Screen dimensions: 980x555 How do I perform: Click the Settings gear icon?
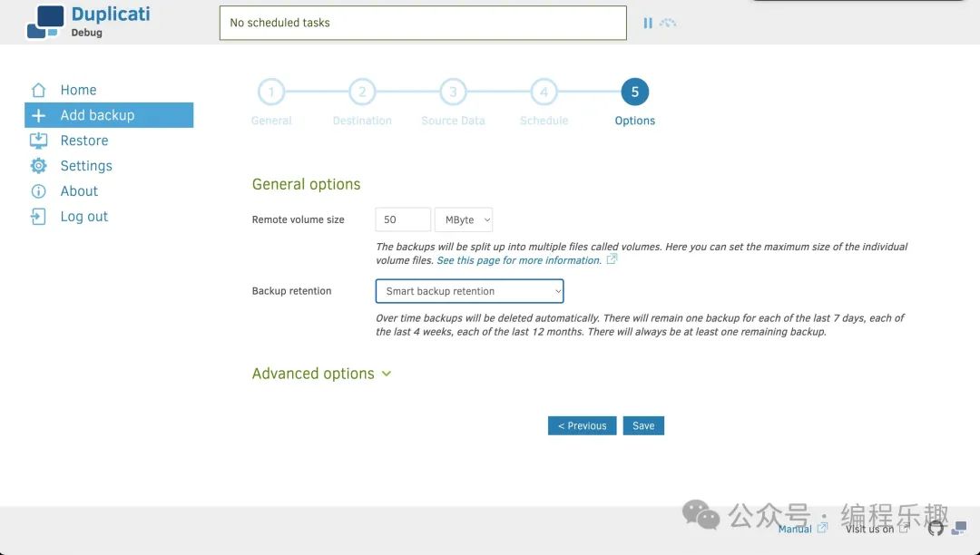click(38, 166)
